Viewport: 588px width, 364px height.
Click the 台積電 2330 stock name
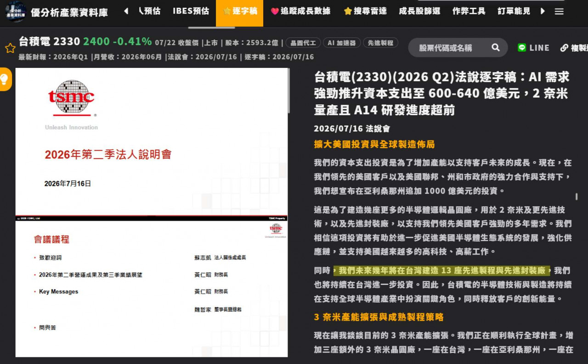click(49, 41)
